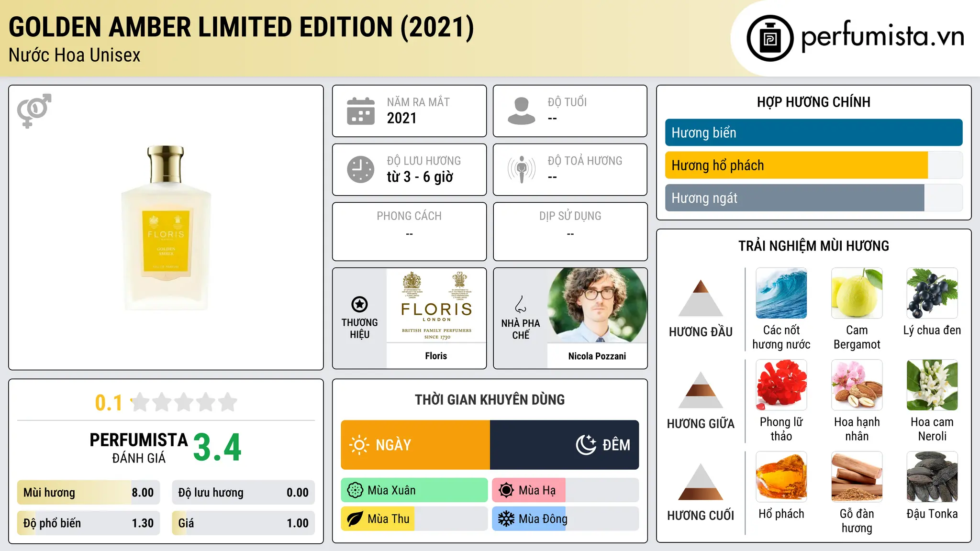The height and width of the screenshot is (551, 980).
Task: Click the Nước Hoa Unisex subtitle
Action: coord(75,55)
